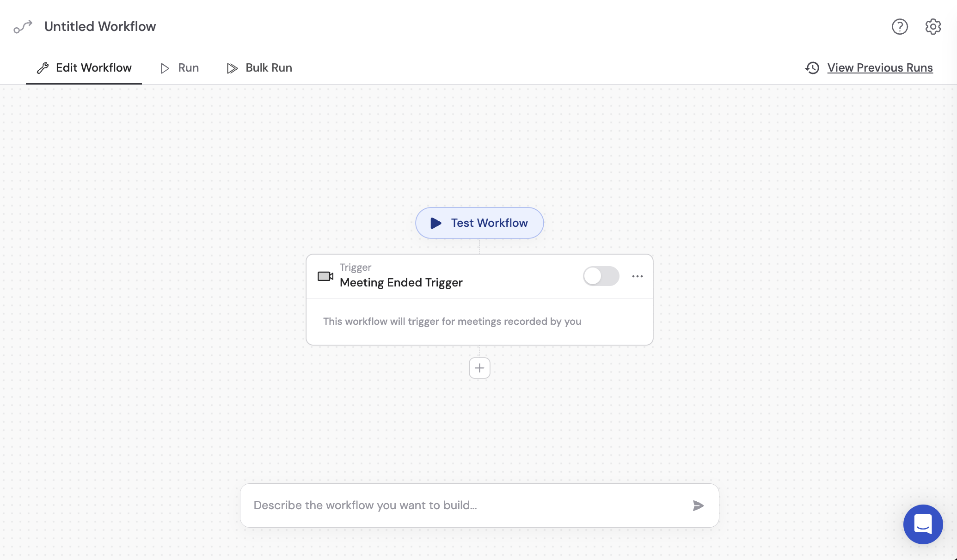The width and height of the screenshot is (957, 560).
Task: Open the help icon in top right
Action: [900, 26]
